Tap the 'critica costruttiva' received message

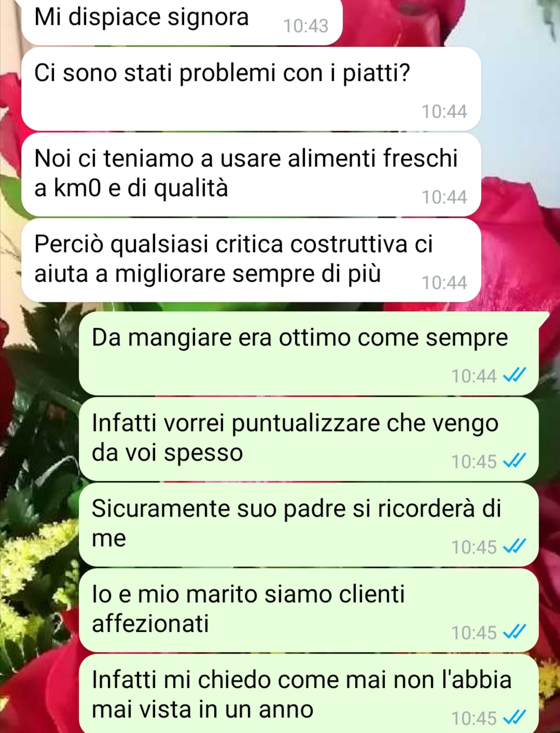tap(251, 260)
